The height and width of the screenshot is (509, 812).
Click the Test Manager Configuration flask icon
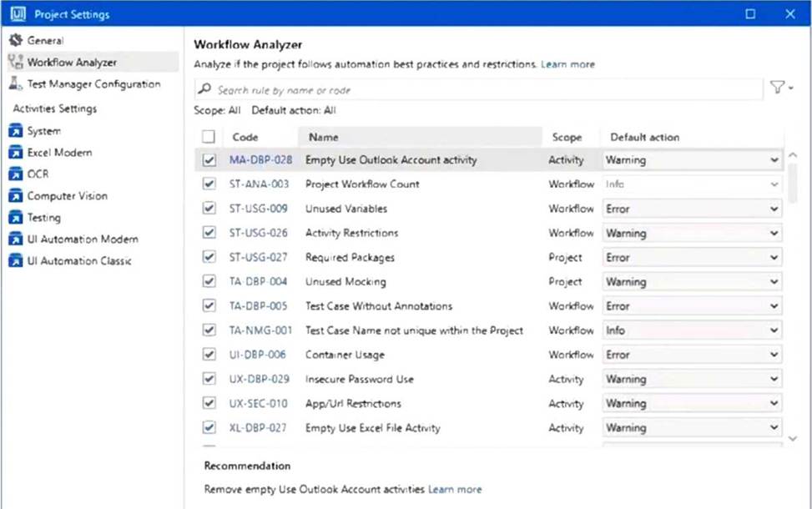point(16,83)
